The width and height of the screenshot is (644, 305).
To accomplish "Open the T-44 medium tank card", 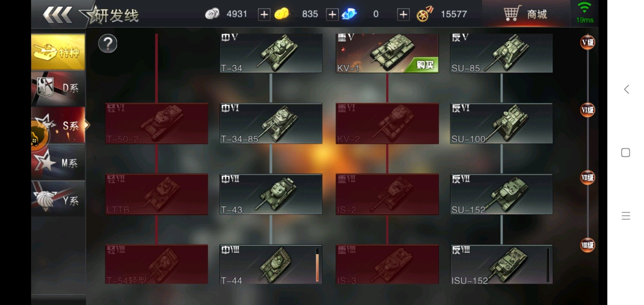I will [271, 265].
